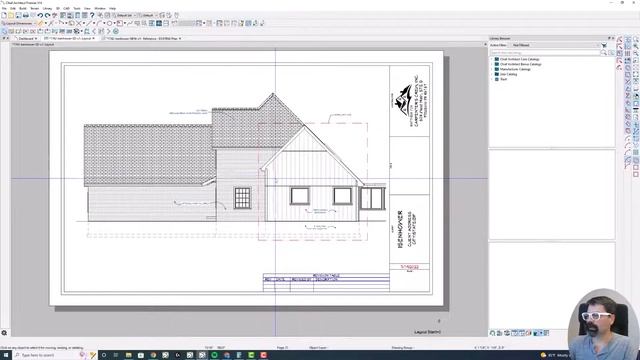Redo the last undone action
Viewport: 640px width, 360px height.
tap(47, 16)
